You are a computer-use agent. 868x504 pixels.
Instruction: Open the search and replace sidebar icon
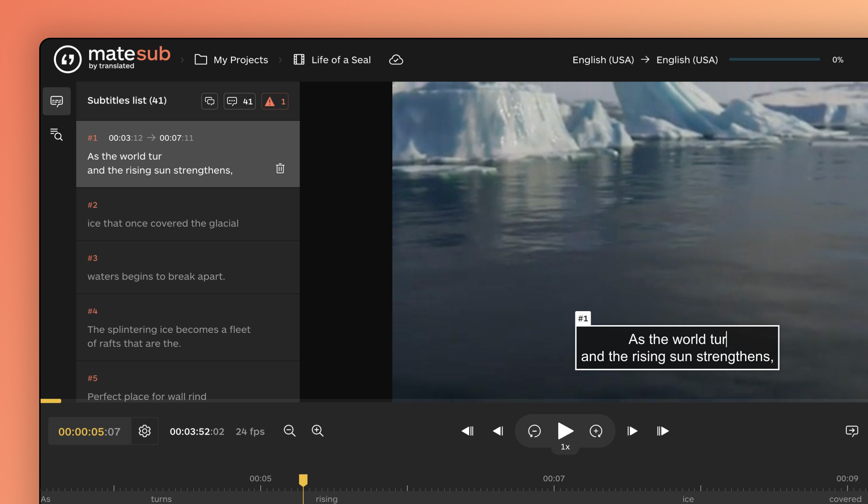pyautogui.click(x=56, y=134)
